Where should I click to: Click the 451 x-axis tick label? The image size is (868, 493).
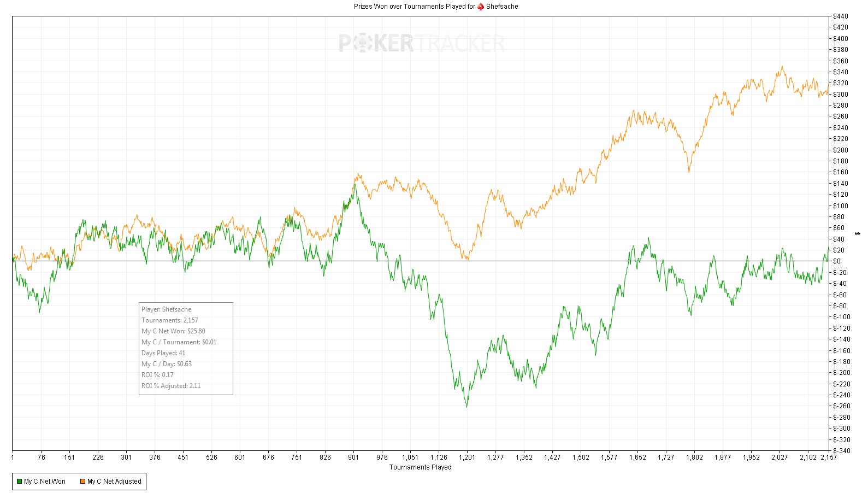click(x=183, y=457)
